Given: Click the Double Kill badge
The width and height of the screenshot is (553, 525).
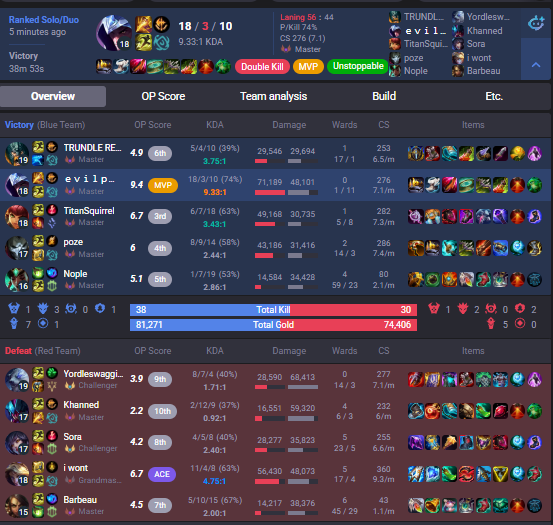Looking at the screenshot, I should coord(262,67).
